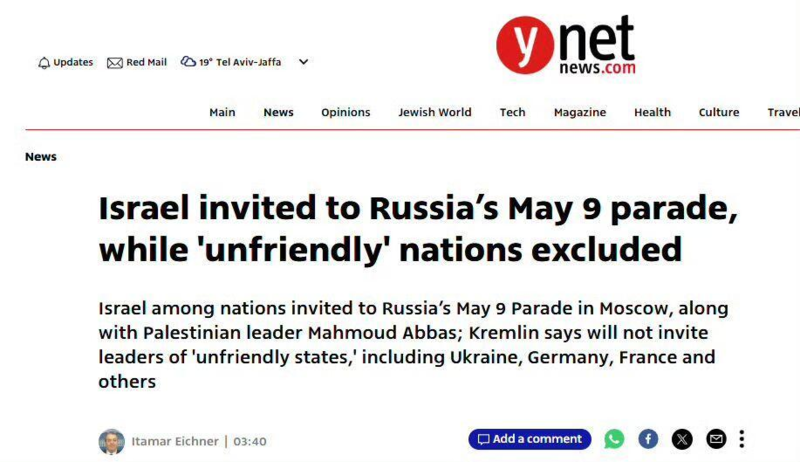Share article on Facebook icon
Viewport: 800px width, 462px height.
[648, 439]
